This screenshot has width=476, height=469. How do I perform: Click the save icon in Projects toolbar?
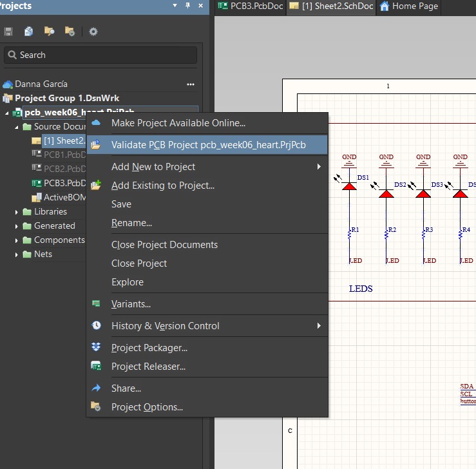coord(8,31)
